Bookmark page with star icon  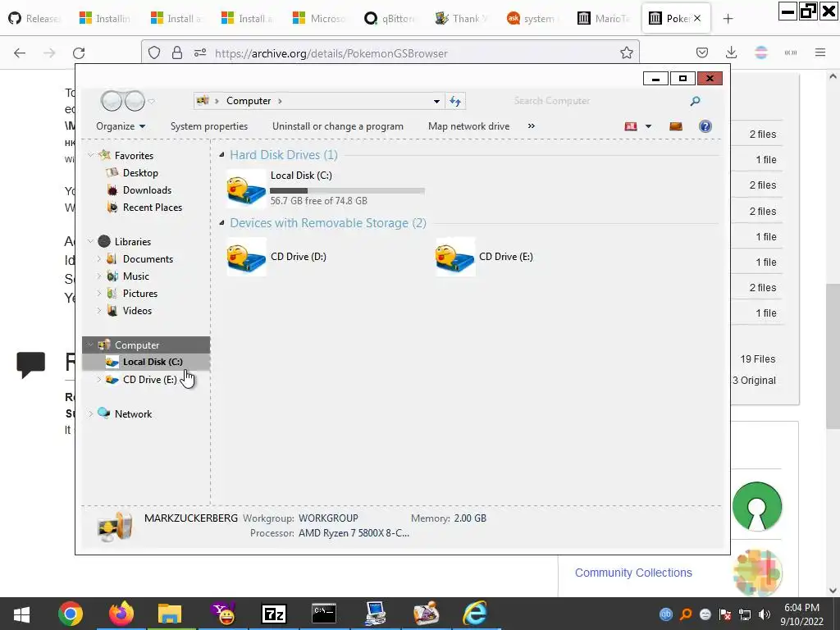[626, 53]
